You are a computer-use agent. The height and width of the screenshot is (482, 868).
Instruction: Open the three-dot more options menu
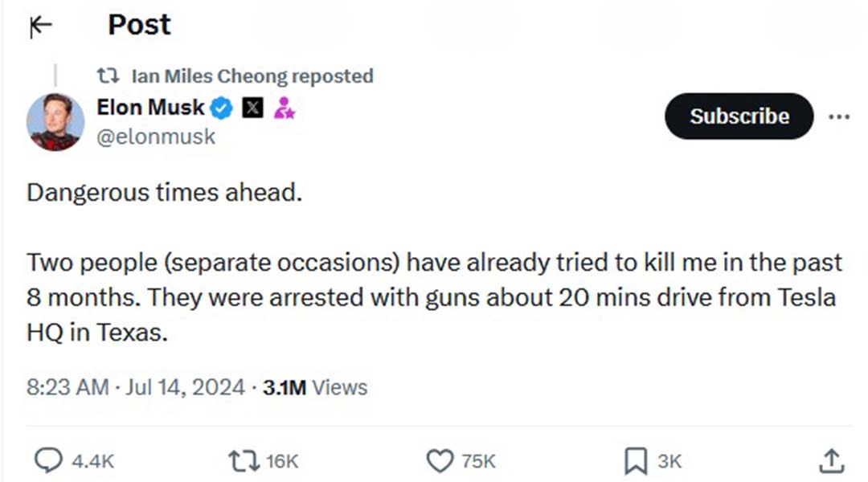[839, 116]
